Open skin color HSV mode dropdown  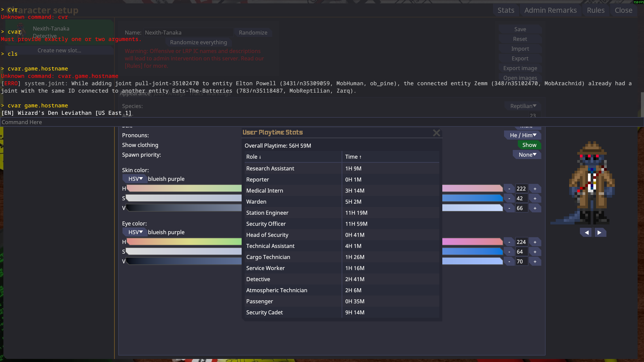pos(135,179)
